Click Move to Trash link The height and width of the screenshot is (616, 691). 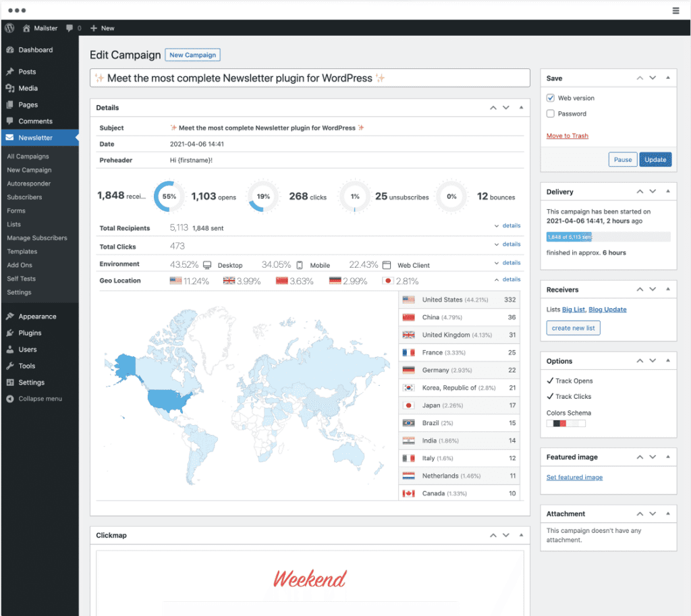(567, 136)
